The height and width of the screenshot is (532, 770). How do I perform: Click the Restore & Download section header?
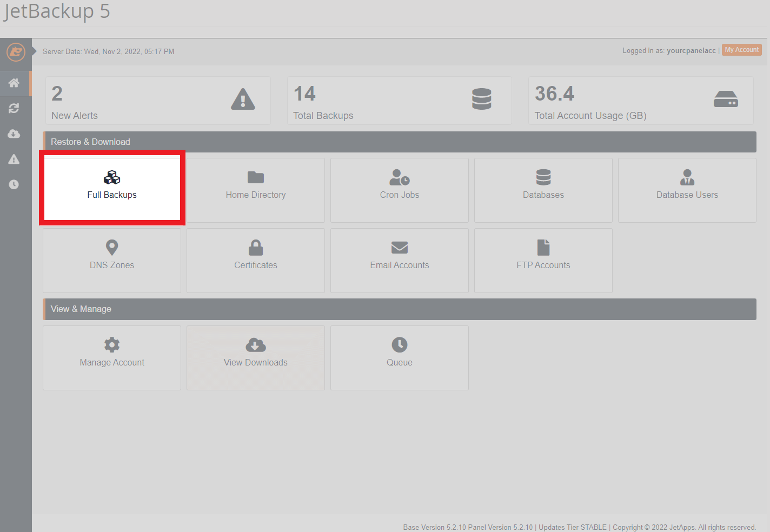pos(400,142)
